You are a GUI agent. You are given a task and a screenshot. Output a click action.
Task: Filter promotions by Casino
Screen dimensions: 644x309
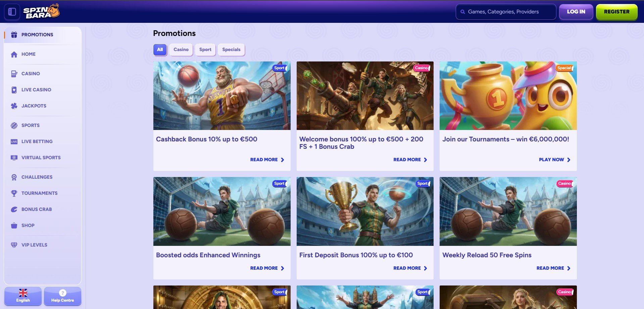[181, 50]
